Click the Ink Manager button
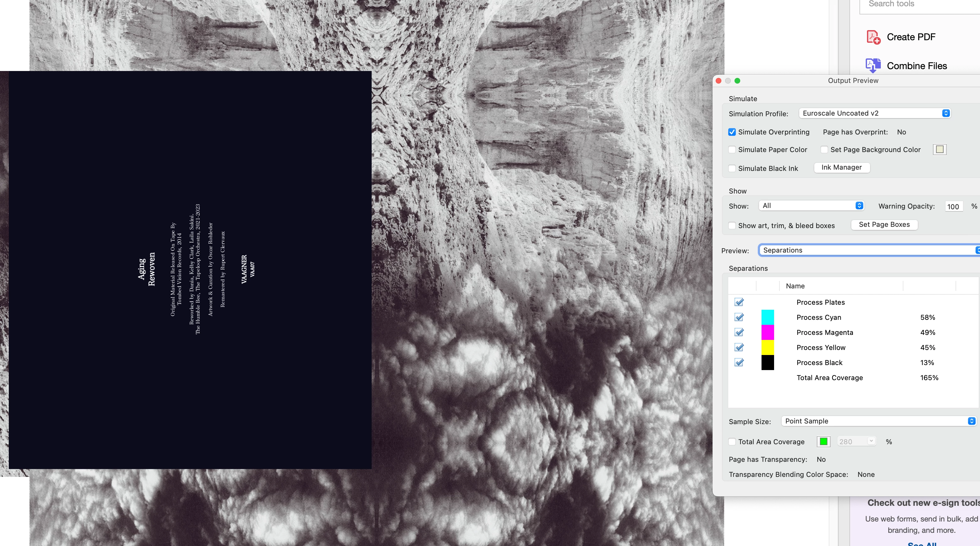 [841, 167]
